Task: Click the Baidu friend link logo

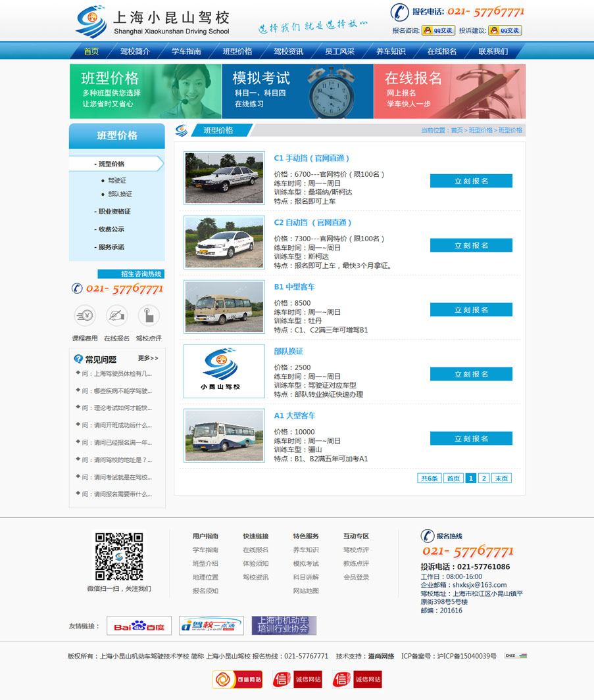Action: tap(139, 626)
